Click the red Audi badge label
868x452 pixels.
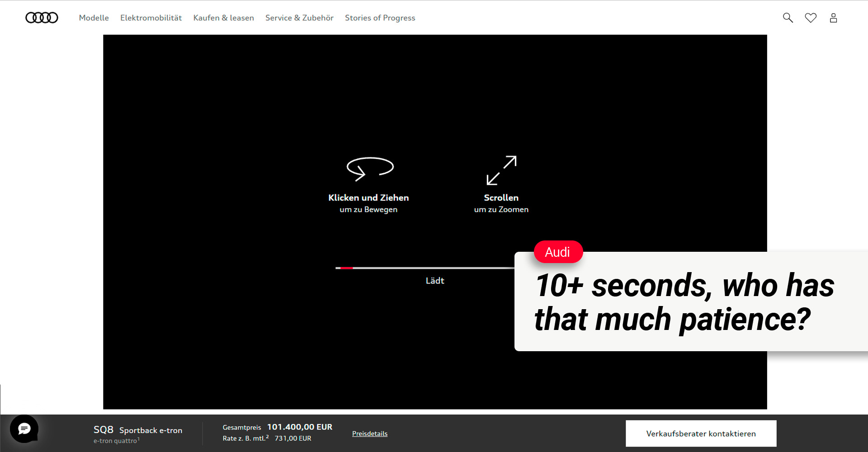pyautogui.click(x=558, y=252)
